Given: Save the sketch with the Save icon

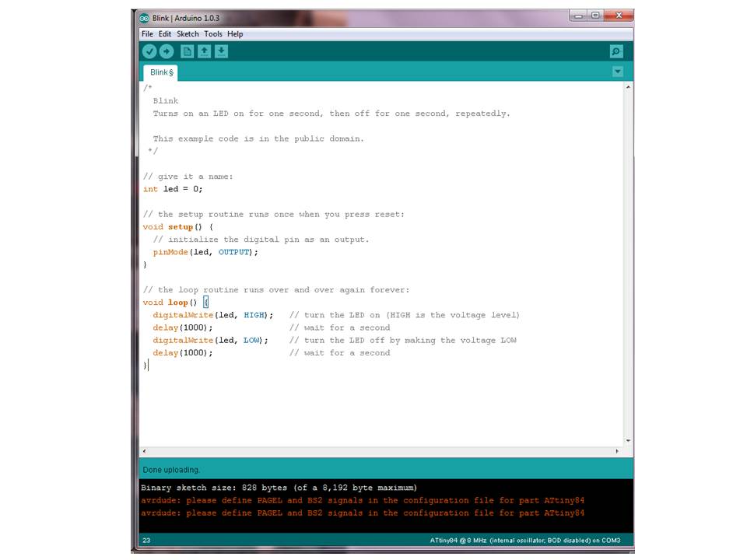Looking at the screenshot, I should pyautogui.click(x=223, y=51).
